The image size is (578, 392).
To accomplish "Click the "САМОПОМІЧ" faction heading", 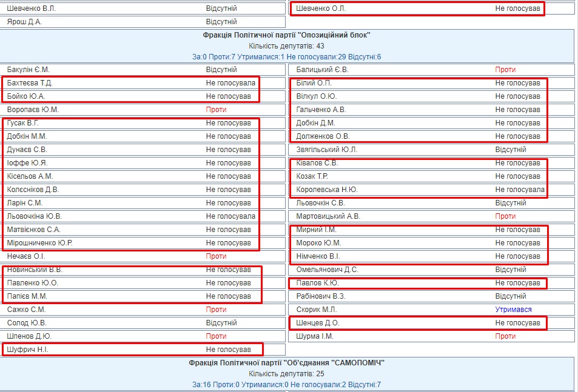I will click(x=287, y=363).
